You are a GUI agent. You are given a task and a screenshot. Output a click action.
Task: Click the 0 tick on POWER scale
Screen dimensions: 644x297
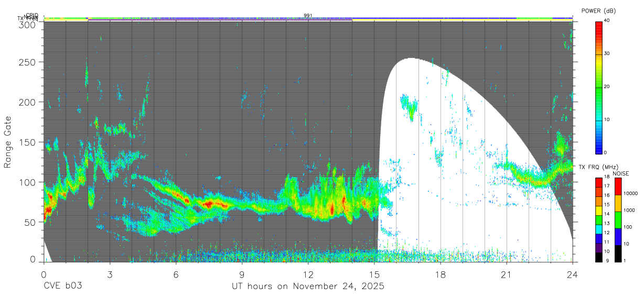(605, 152)
